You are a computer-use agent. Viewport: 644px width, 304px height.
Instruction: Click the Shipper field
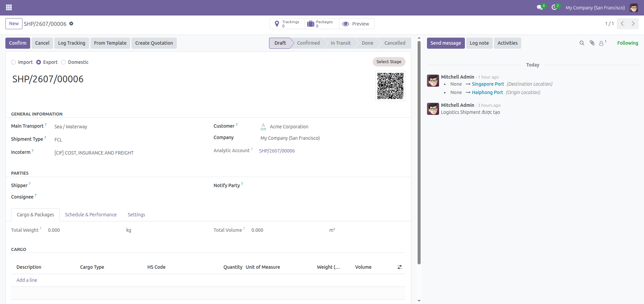click(127, 185)
